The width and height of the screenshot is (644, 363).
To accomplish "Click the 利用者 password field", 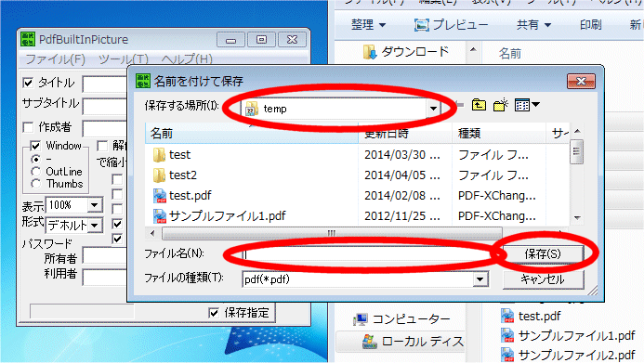I will (x=105, y=278).
